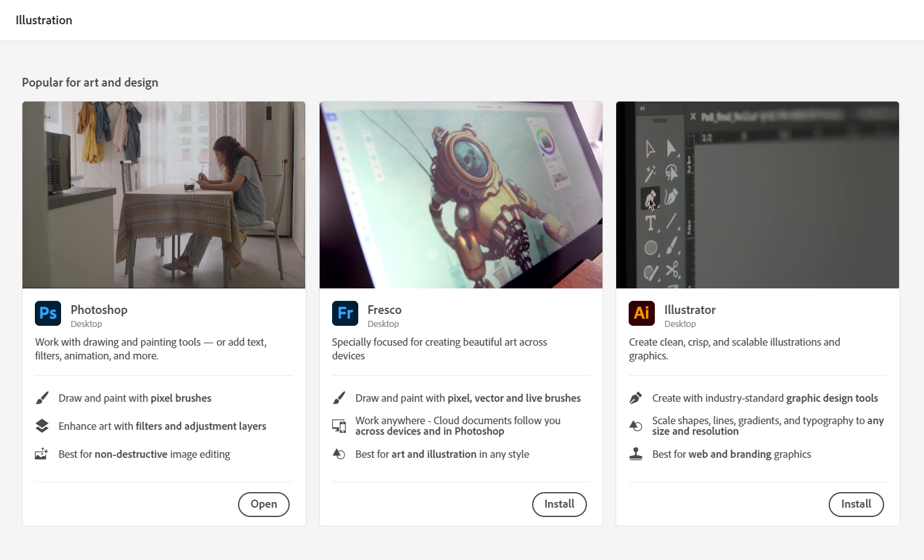Click the Illustrator Ai app icon
This screenshot has height=560, width=924.
tap(642, 313)
